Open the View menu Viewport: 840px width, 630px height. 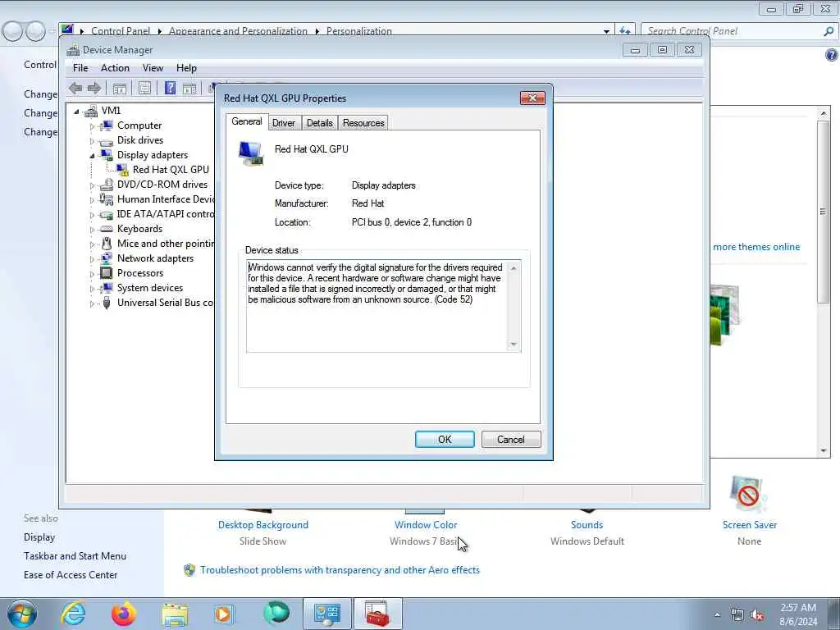(x=153, y=68)
